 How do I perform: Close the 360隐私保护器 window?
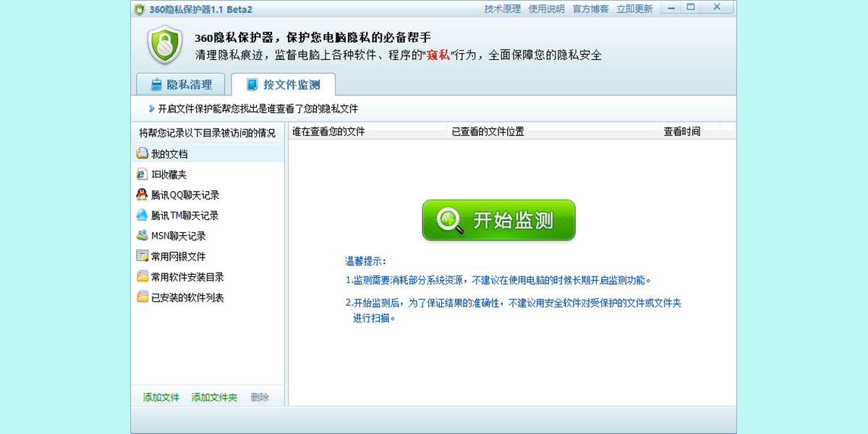click(717, 7)
